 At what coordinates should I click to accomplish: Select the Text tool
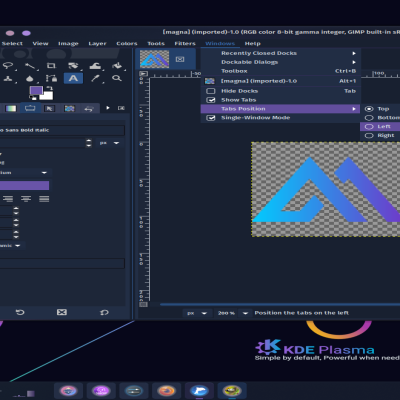(73, 78)
